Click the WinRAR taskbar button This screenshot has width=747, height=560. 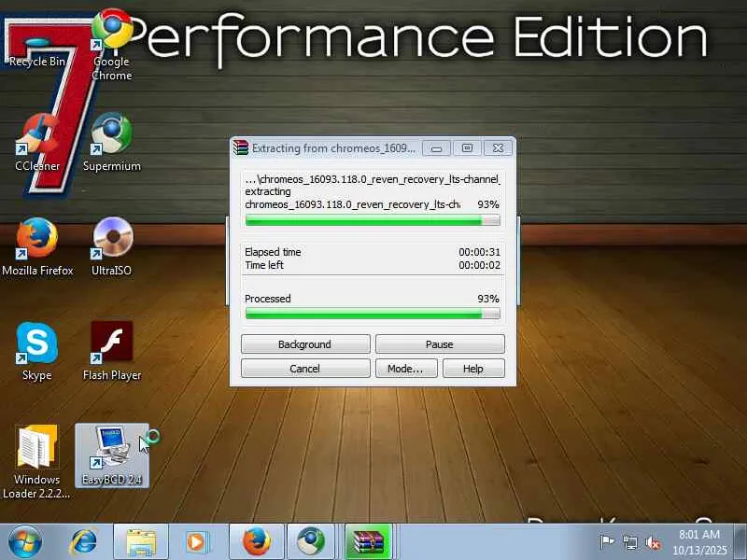[x=369, y=542]
